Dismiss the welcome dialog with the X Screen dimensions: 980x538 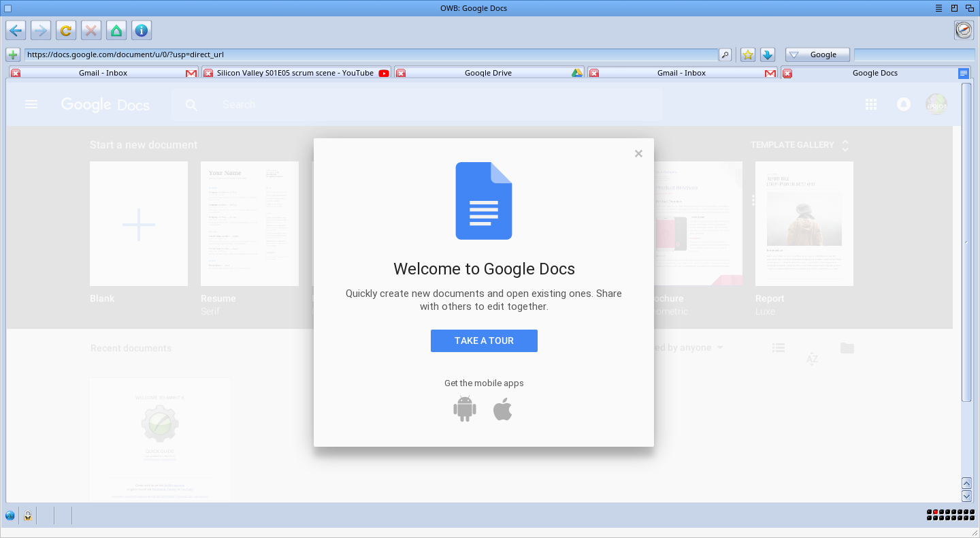pyautogui.click(x=638, y=154)
